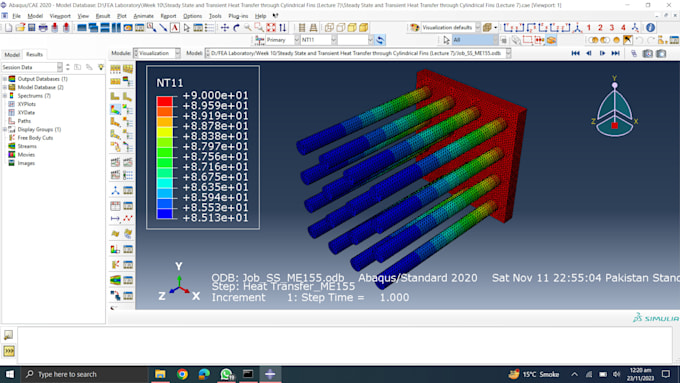Viewport: 680px width, 383px height.
Task: Select the Magnify View zoom tool
Action: pos(248,27)
